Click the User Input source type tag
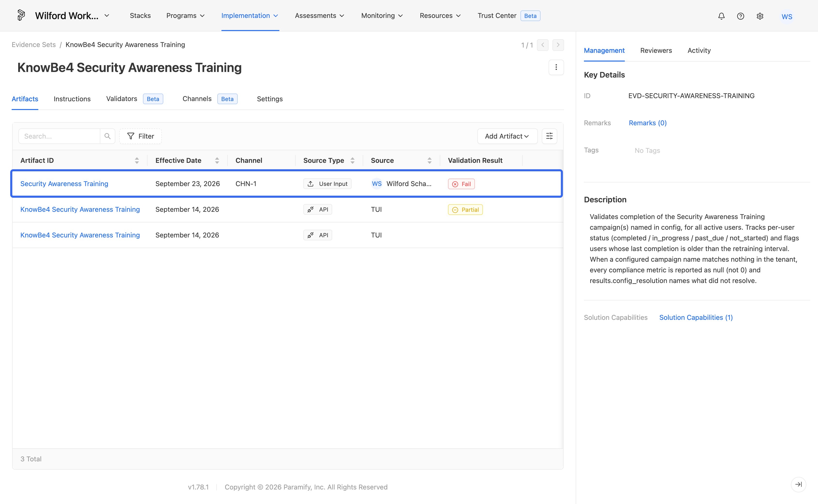The width and height of the screenshot is (818, 504). (327, 184)
